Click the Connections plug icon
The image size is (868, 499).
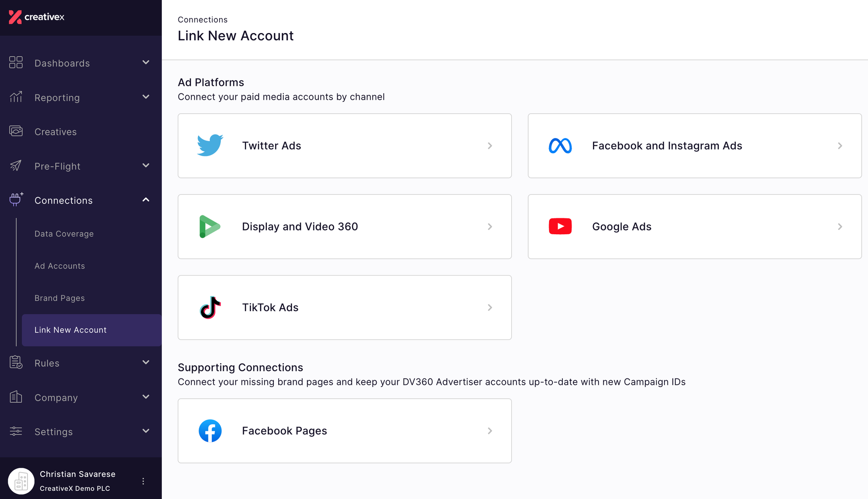(16, 199)
